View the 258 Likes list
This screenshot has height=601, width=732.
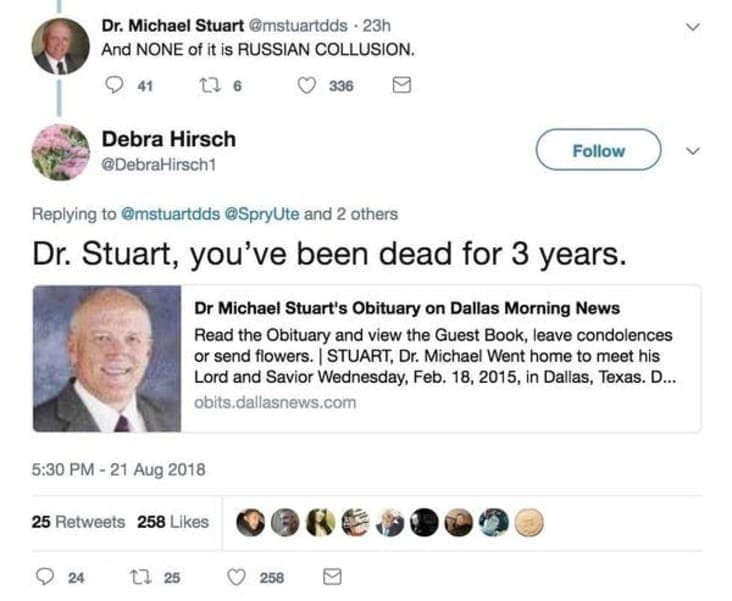click(172, 521)
